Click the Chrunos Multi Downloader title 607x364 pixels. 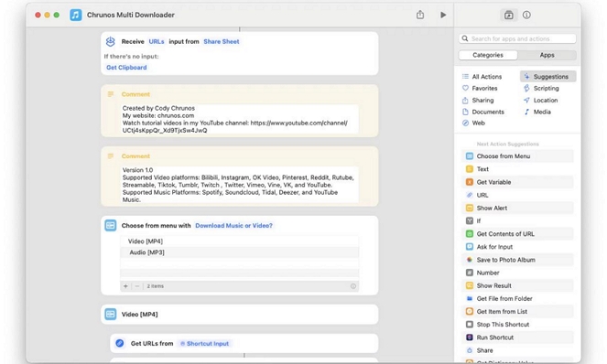(130, 15)
